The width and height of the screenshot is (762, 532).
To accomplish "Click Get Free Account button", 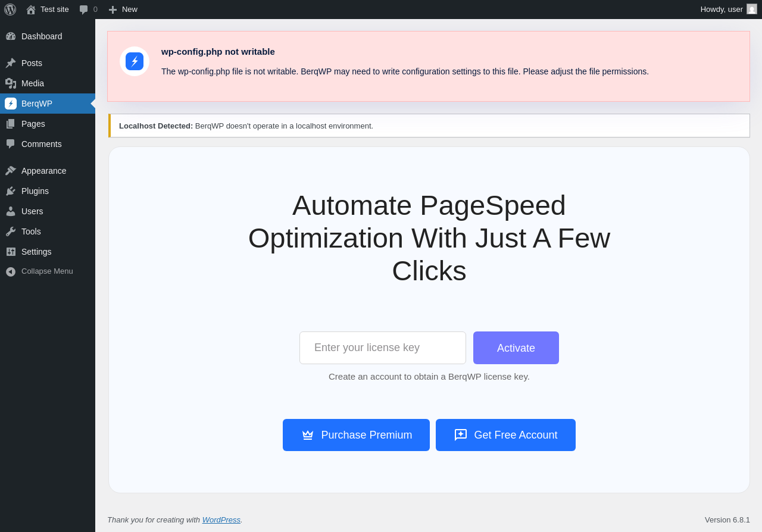I will click(505, 435).
